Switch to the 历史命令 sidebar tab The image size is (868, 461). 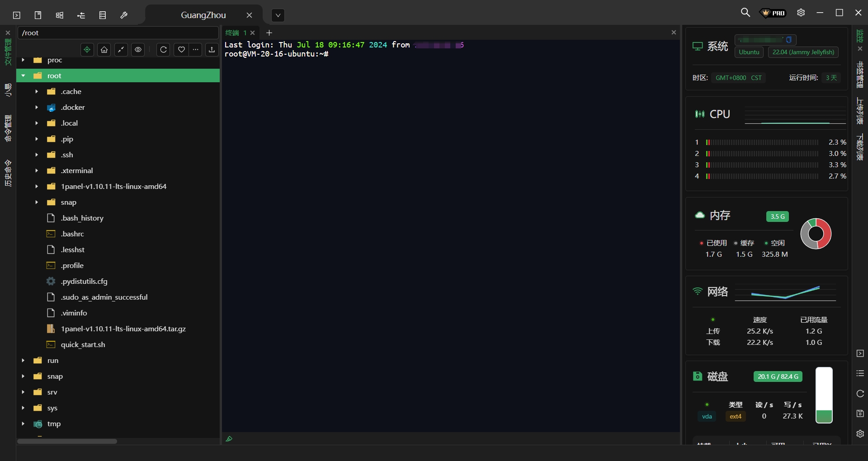[x=8, y=174]
